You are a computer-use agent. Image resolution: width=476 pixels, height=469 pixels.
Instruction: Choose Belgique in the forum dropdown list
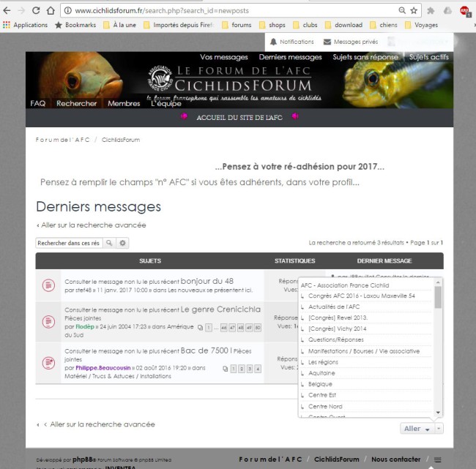tap(320, 384)
